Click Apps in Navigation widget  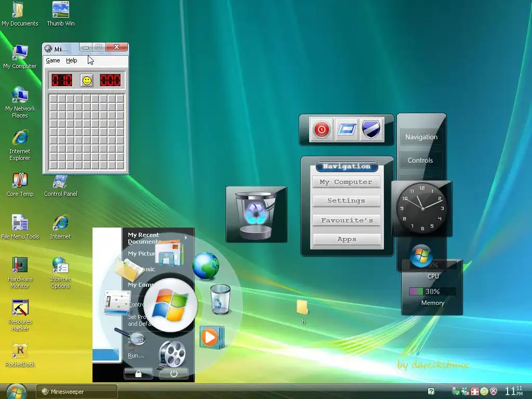(347, 239)
